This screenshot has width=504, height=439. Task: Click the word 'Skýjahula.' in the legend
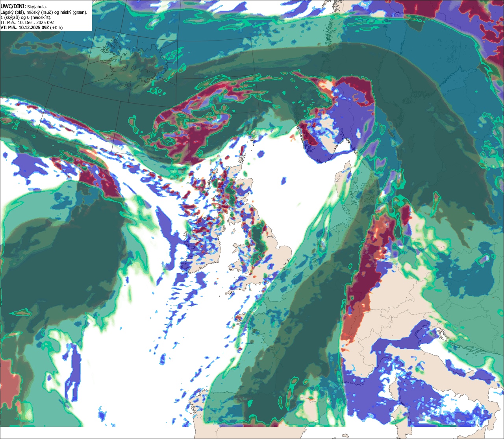(37, 7)
